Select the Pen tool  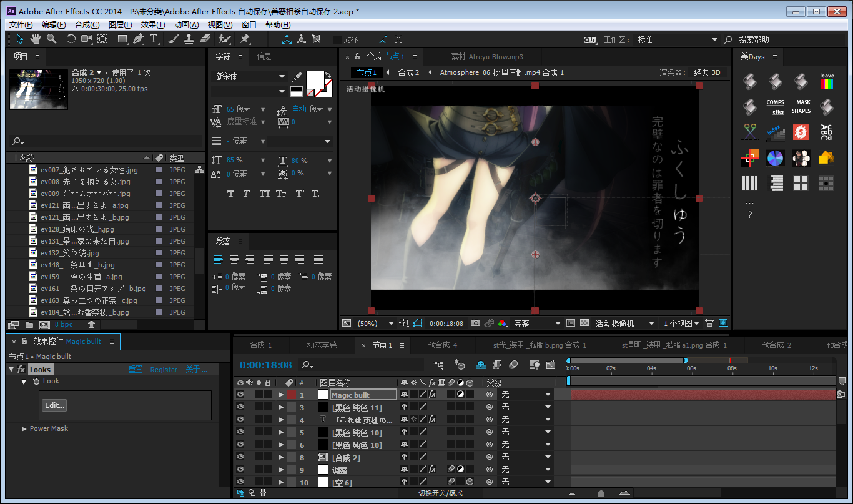pyautogui.click(x=138, y=39)
